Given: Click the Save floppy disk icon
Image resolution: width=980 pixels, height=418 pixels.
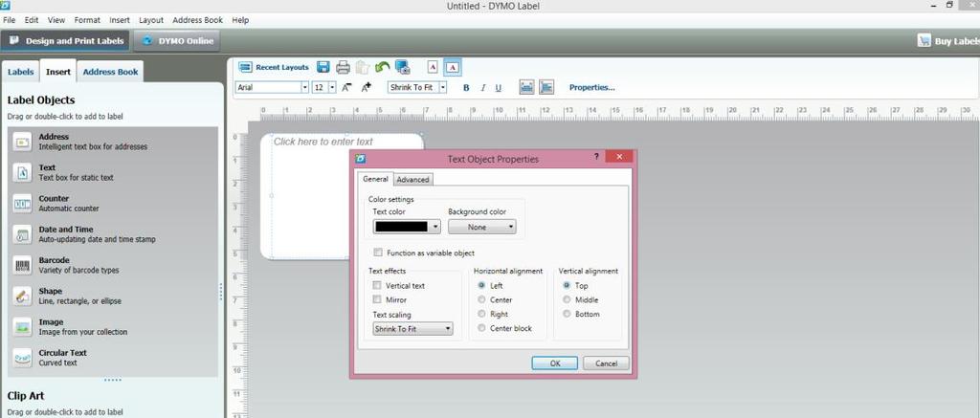Looking at the screenshot, I should coord(323,67).
